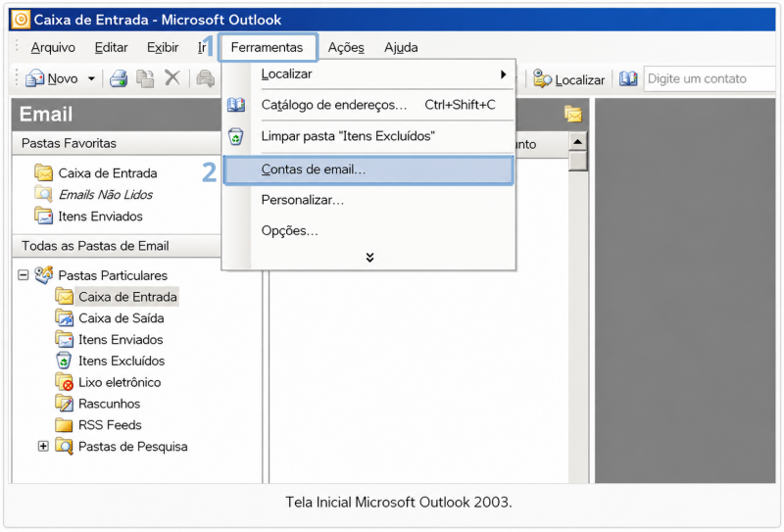This screenshot has height=532, width=784.
Task: Open the Ferramentas menu
Action: [x=267, y=47]
